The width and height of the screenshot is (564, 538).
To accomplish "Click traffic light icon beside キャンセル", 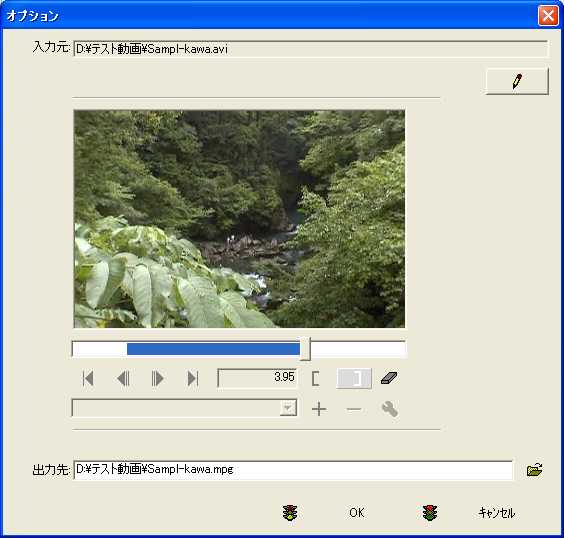I will coord(430,513).
